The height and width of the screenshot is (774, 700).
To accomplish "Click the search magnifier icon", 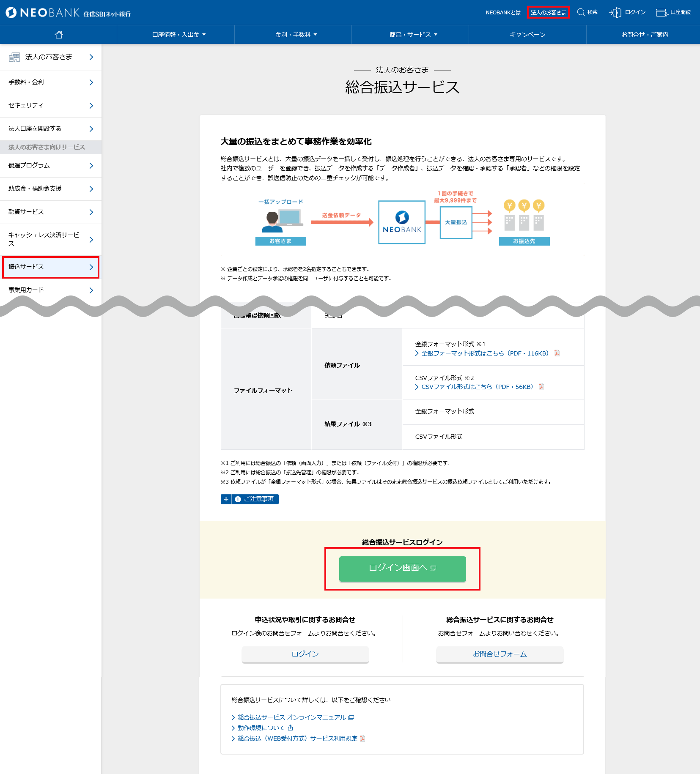I will tap(581, 12).
